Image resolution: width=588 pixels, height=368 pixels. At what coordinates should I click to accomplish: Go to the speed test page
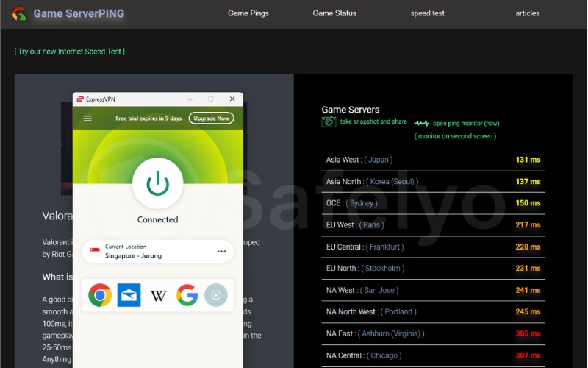click(x=427, y=13)
